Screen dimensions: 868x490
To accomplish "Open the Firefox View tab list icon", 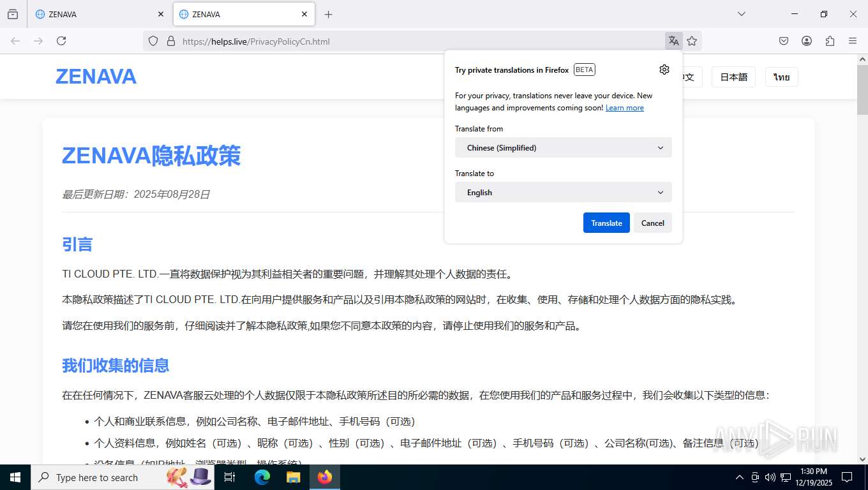I will point(13,14).
